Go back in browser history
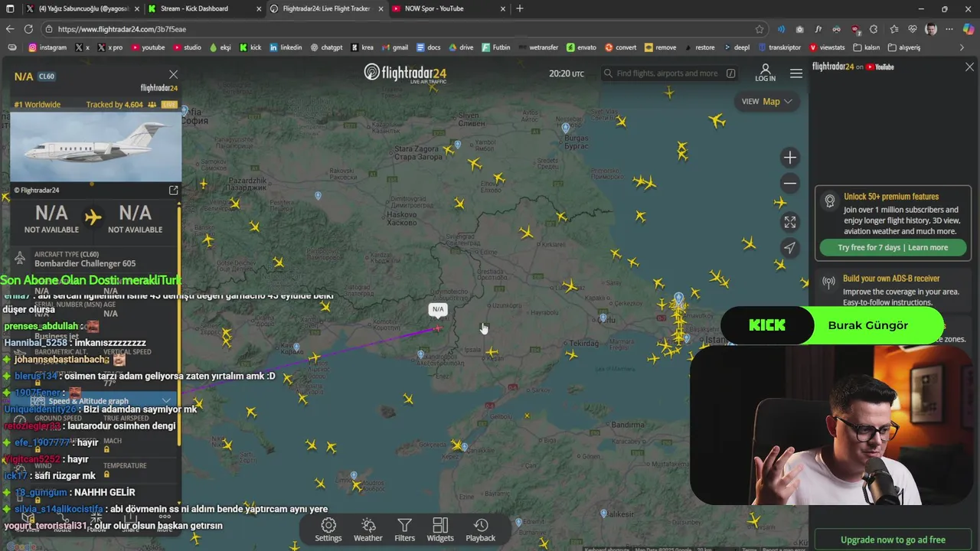Screen dimensions: 980x551 (x=10, y=29)
